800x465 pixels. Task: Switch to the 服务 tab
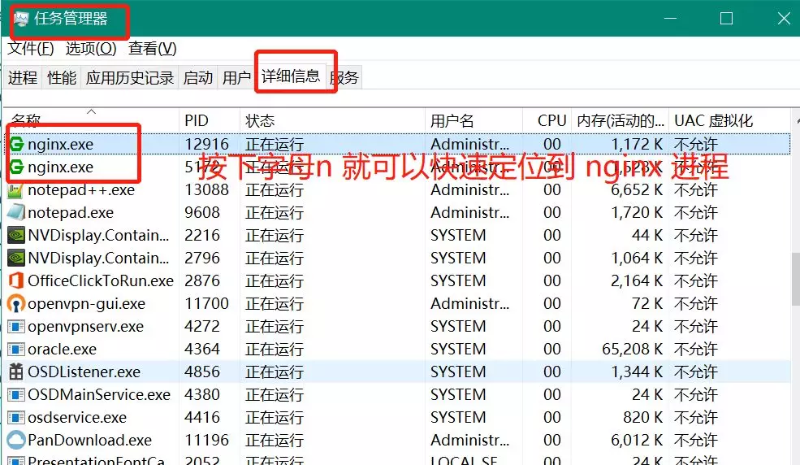345,78
